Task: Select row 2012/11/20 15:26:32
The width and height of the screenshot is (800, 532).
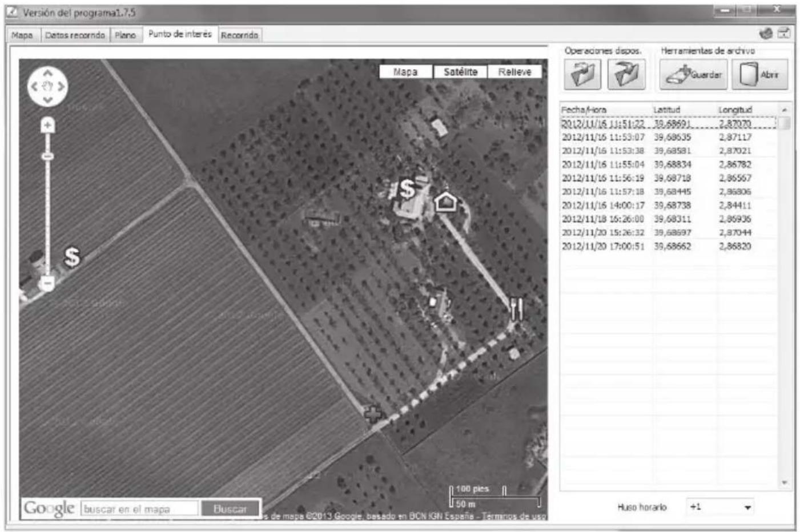Action: tap(669, 233)
